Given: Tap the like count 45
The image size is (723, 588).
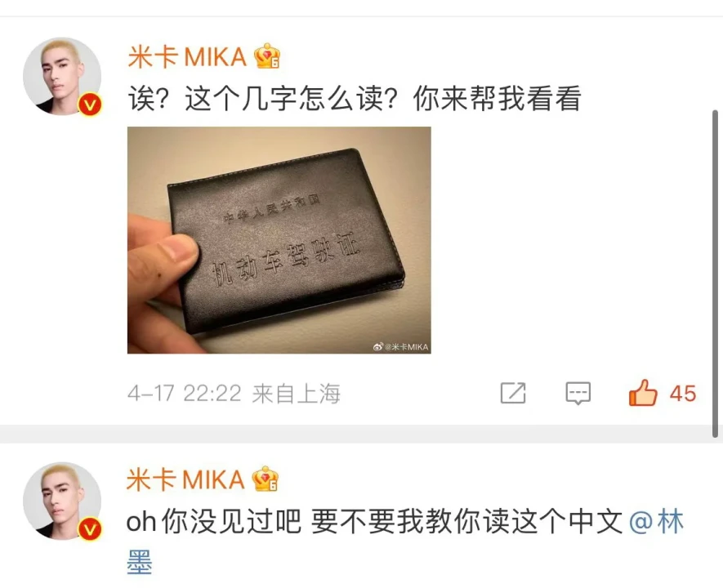Looking at the screenshot, I should [x=683, y=394].
